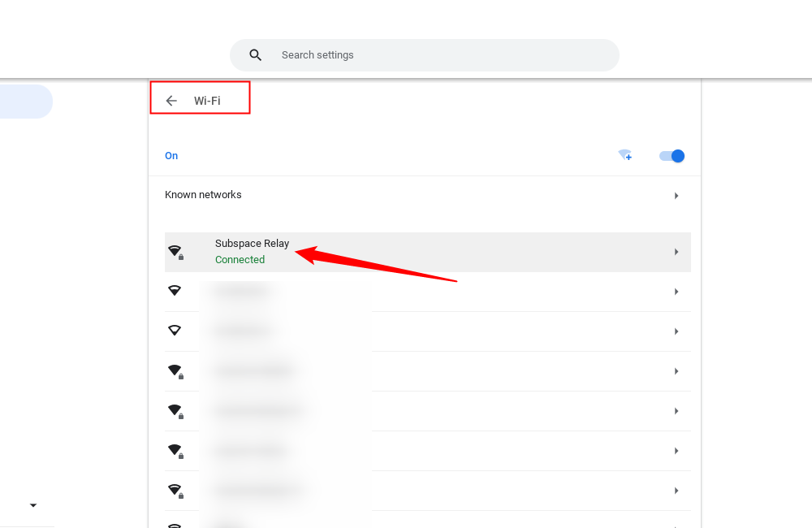Click the back arrow to exit Wi-Fi settings
812x528 pixels.
point(171,100)
